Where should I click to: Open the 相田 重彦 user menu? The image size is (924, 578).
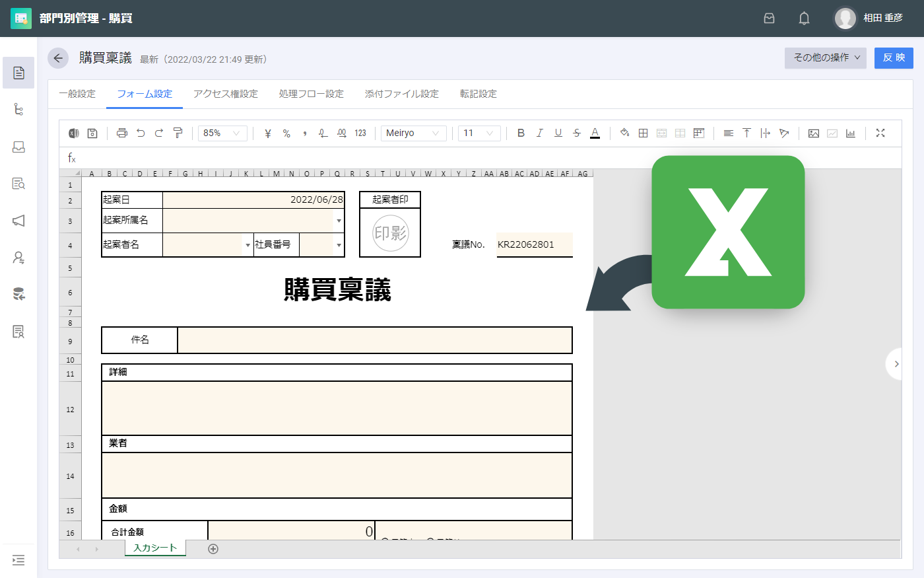pos(869,18)
